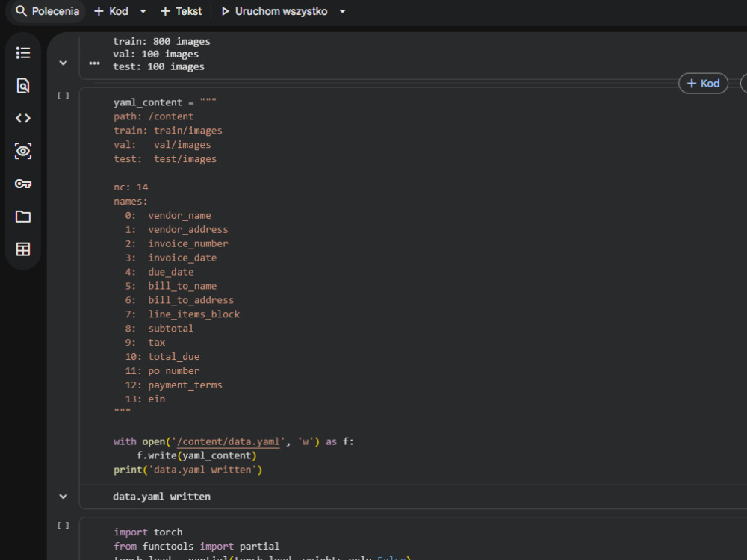Open the code snippets sidebar icon
The width and height of the screenshot is (747, 560).
click(23, 118)
